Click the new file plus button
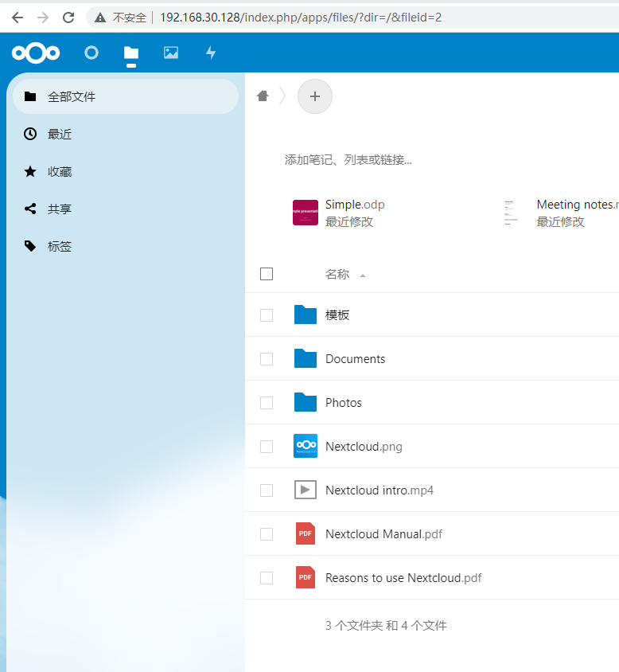 [x=315, y=96]
